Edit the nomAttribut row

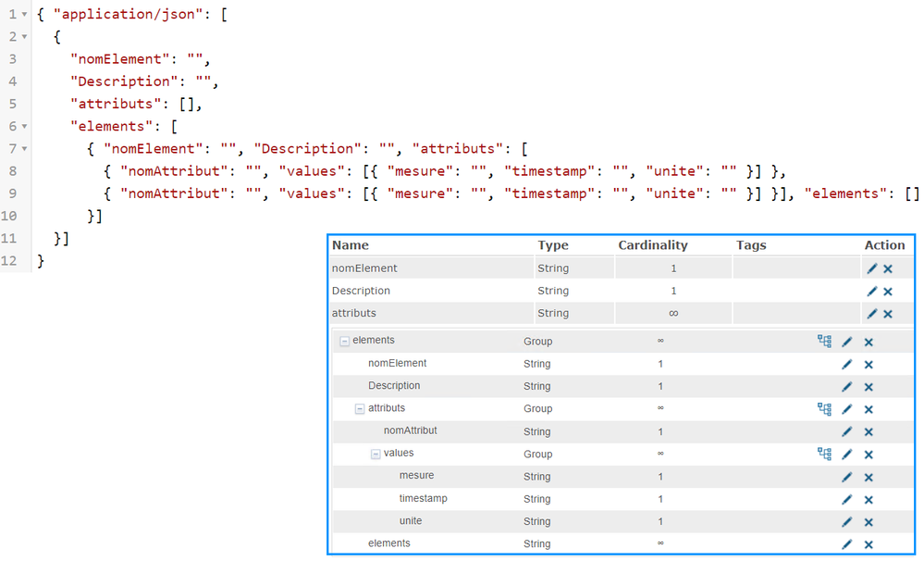[846, 432]
